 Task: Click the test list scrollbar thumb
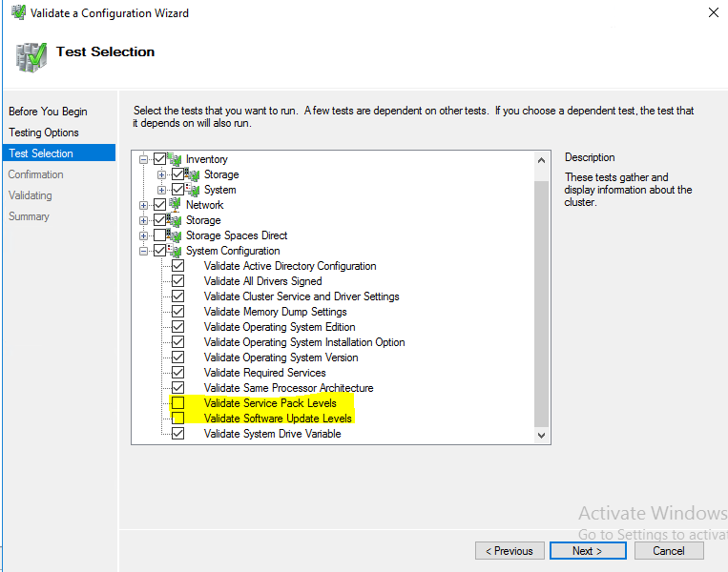541,304
